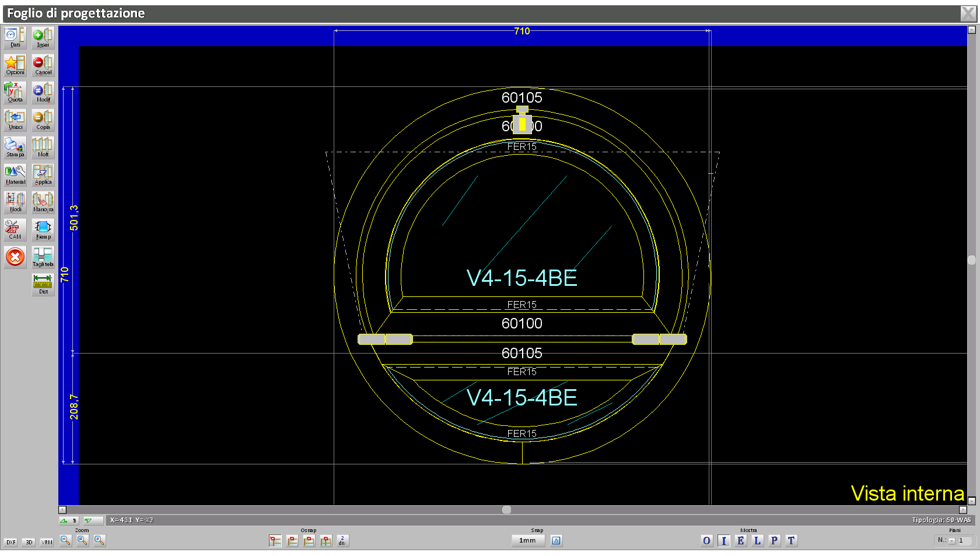Click the 3D view button
Screen dimensions: 980x556
[x=29, y=542]
